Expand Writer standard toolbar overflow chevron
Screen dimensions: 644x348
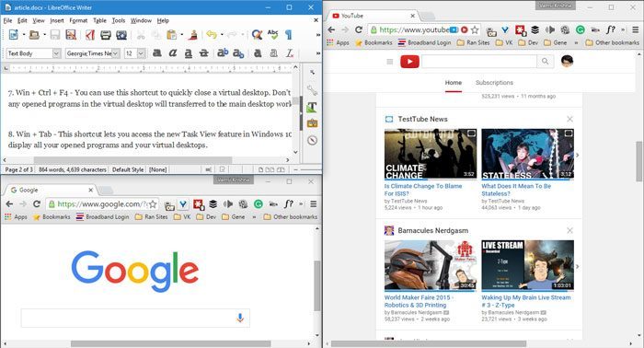point(318,35)
